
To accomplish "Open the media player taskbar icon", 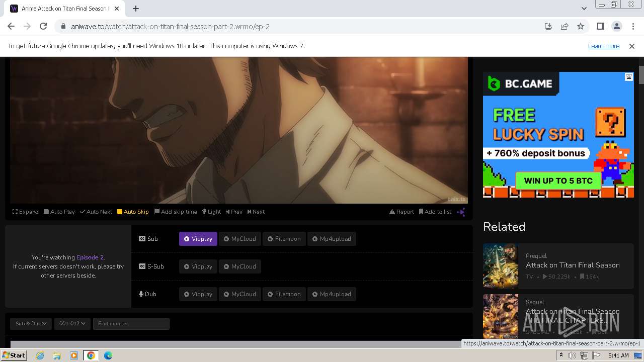I will coord(74,355).
